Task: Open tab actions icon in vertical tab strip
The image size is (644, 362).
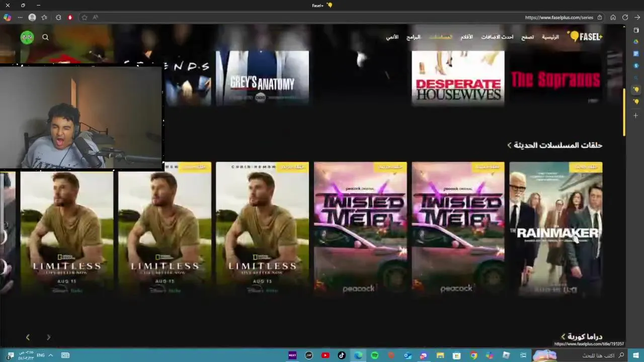Action: [636, 30]
